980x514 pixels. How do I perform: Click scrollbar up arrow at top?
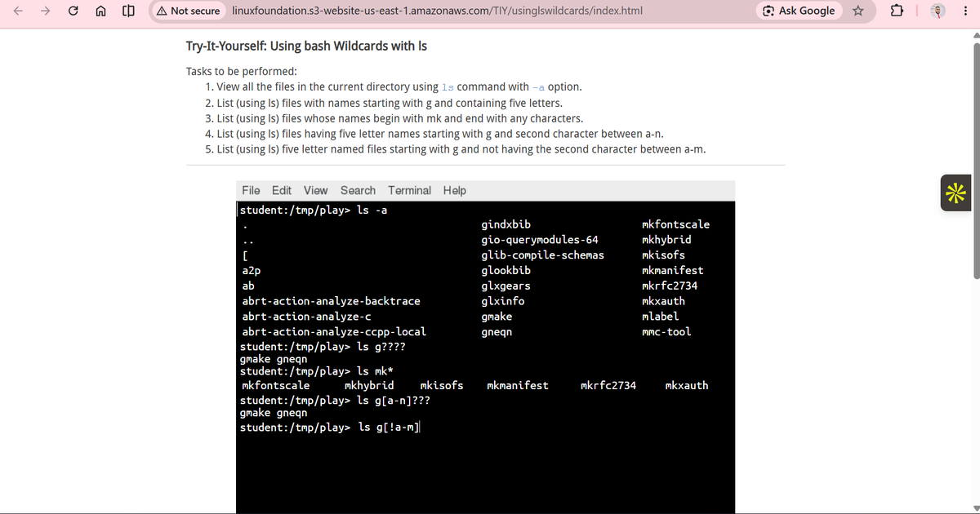click(975, 37)
